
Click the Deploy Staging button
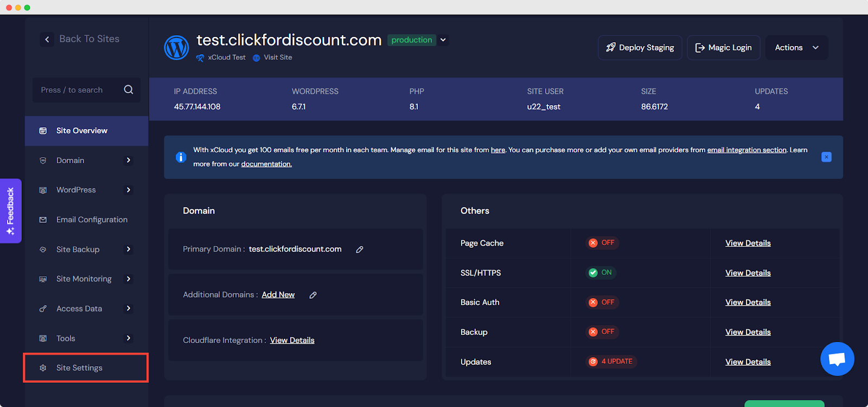pos(640,48)
